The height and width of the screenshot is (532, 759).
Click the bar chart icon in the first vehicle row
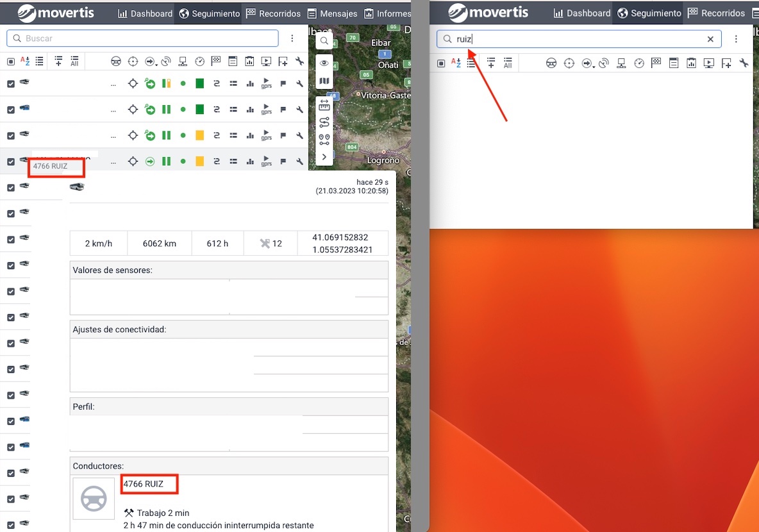click(x=250, y=84)
